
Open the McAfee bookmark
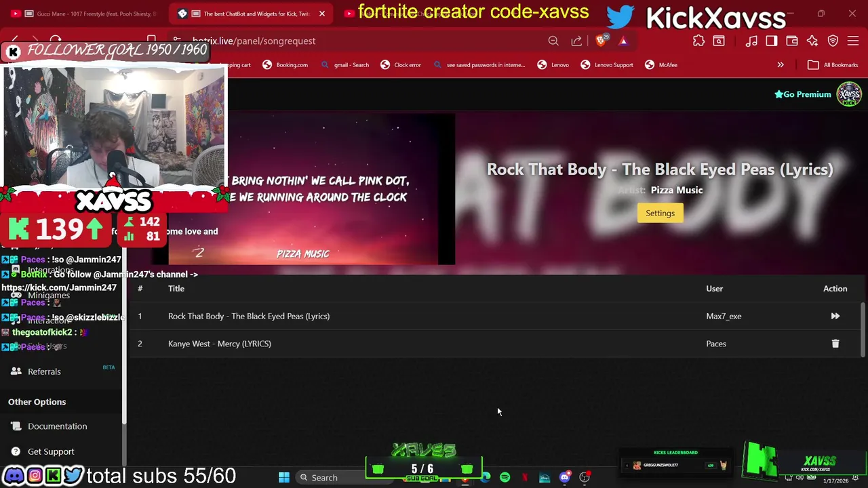[661, 65]
